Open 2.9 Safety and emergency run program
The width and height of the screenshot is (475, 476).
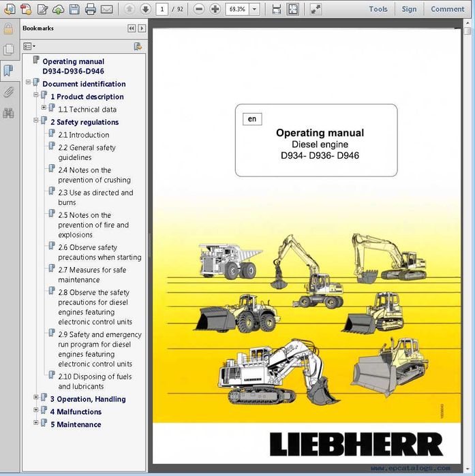(100, 349)
